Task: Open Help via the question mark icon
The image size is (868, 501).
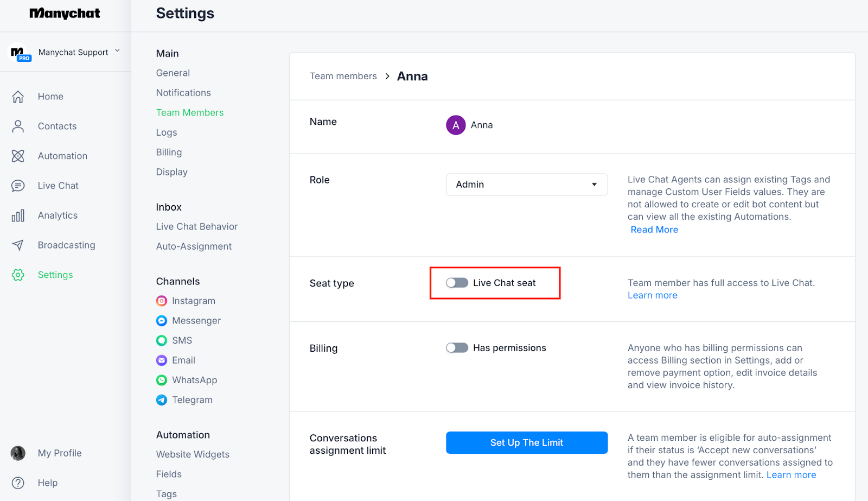Action: tap(18, 483)
